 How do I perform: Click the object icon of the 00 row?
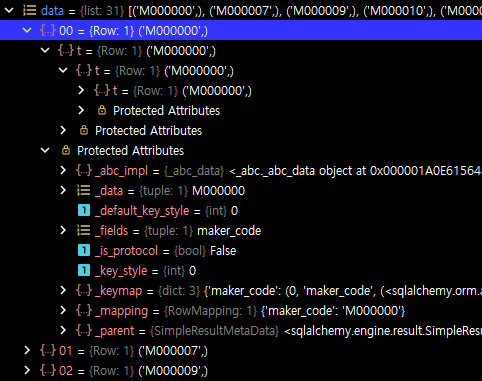[x=48, y=30]
